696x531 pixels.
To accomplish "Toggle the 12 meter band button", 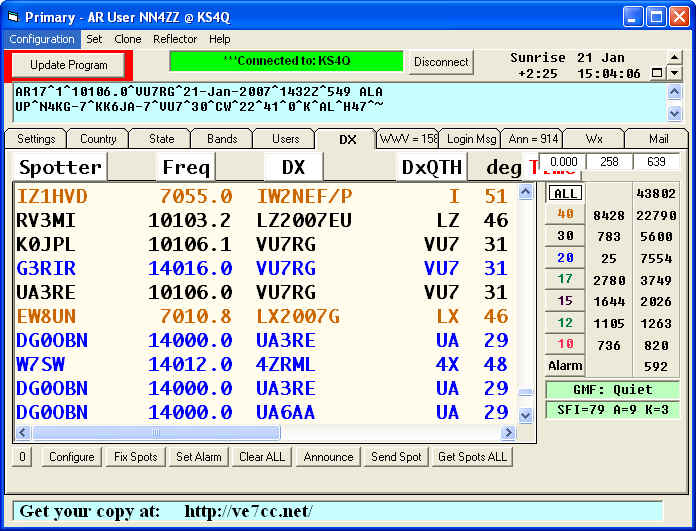I will (x=565, y=322).
